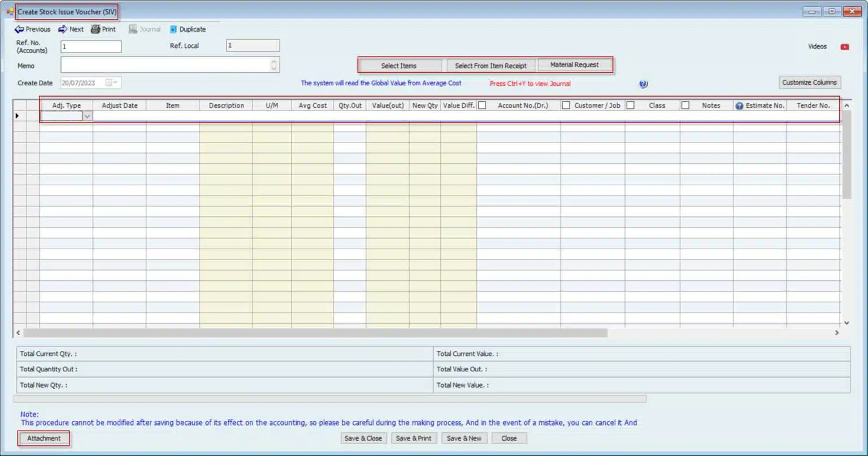
Task: Toggle the Notes column checkbox
Action: click(x=685, y=105)
